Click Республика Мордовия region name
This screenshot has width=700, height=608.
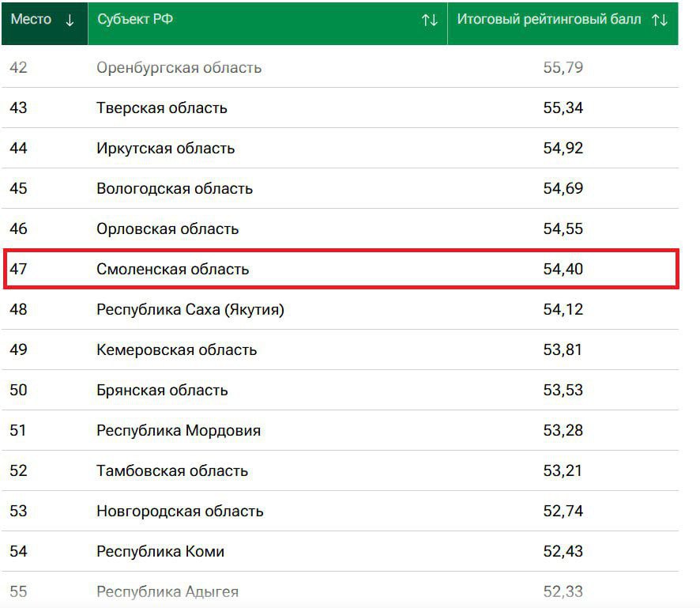click(x=178, y=431)
